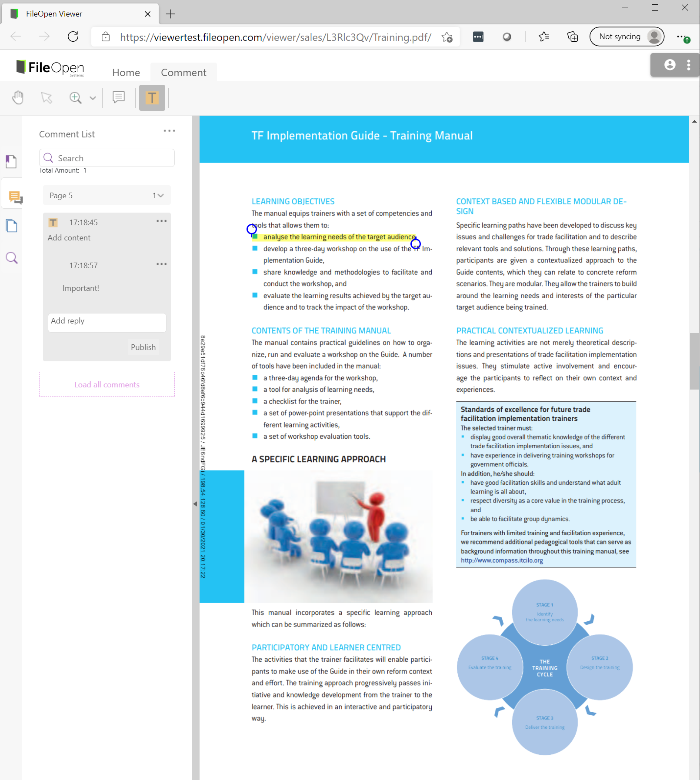The image size is (700, 780).
Task: Click the Total Amount: 1 label
Action: click(63, 170)
